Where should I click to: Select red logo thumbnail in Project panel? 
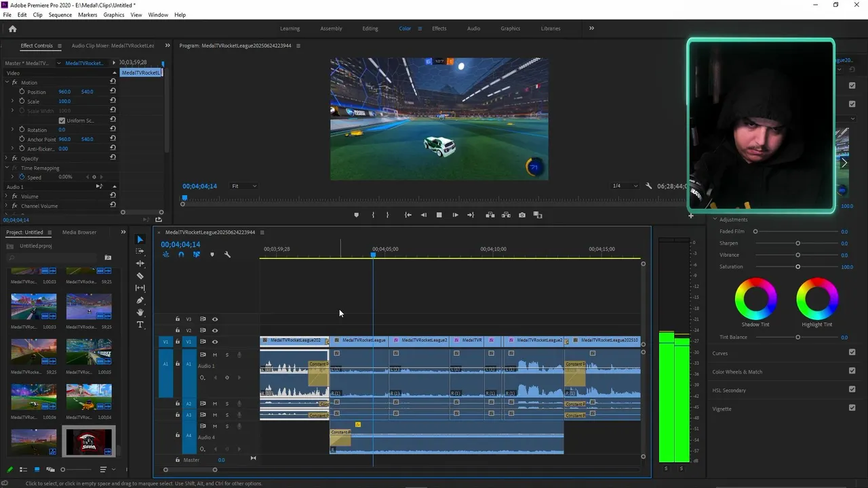[89, 442]
